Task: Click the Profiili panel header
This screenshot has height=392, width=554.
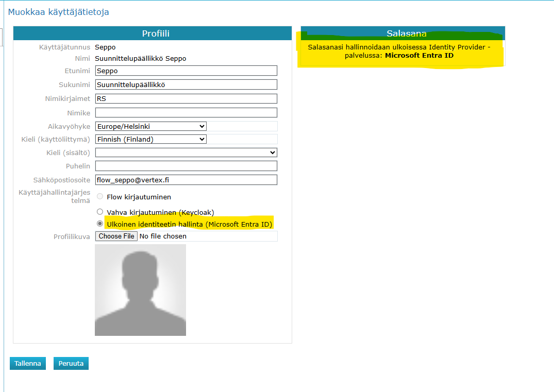Action: 156,33
